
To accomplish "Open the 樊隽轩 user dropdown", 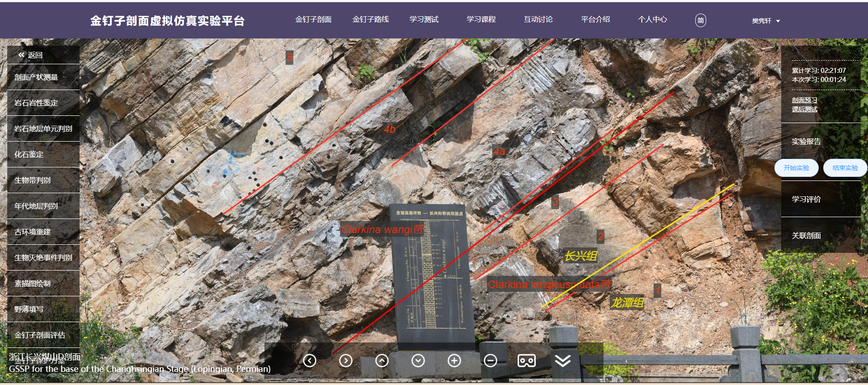I will 766,21.
